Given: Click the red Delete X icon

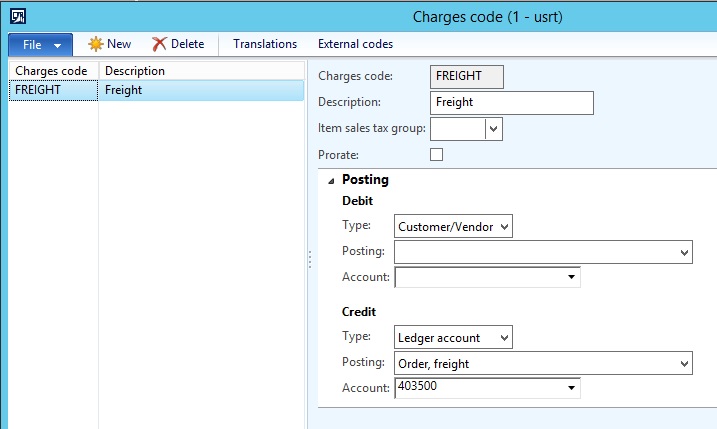Looking at the screenshot, I should point(159,44).
